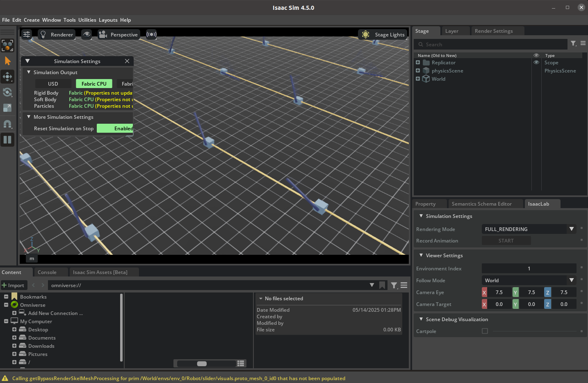The image size is (588, 383).
Task: Open the Create menu
Action: point(32,20)
